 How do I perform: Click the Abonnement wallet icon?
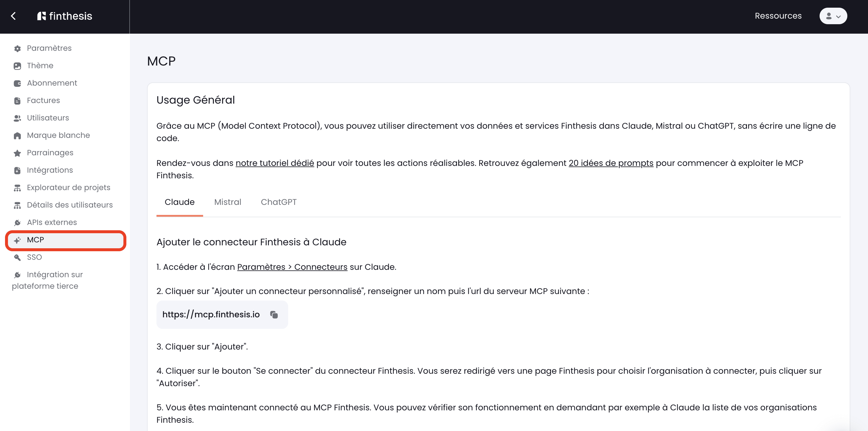point(17,83)
